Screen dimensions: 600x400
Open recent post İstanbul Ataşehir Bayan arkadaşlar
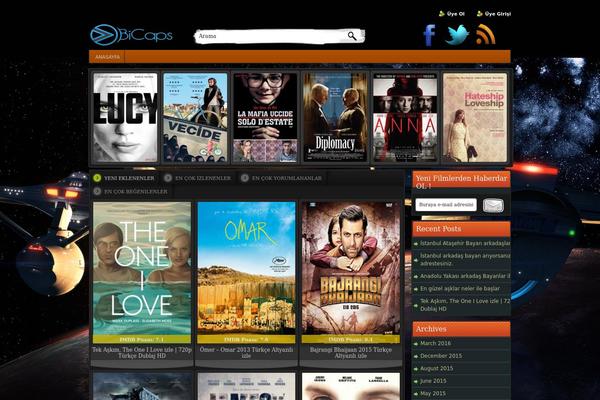pos(465,243)
